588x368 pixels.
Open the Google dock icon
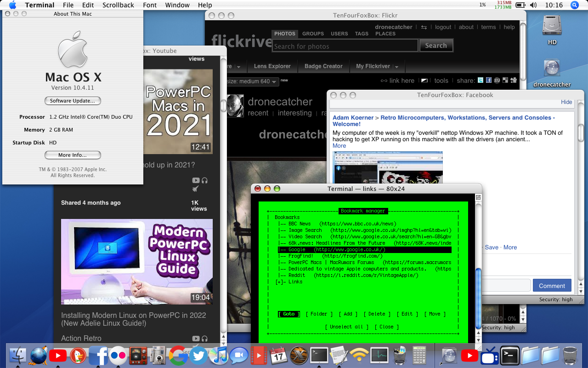coord(178,356)
